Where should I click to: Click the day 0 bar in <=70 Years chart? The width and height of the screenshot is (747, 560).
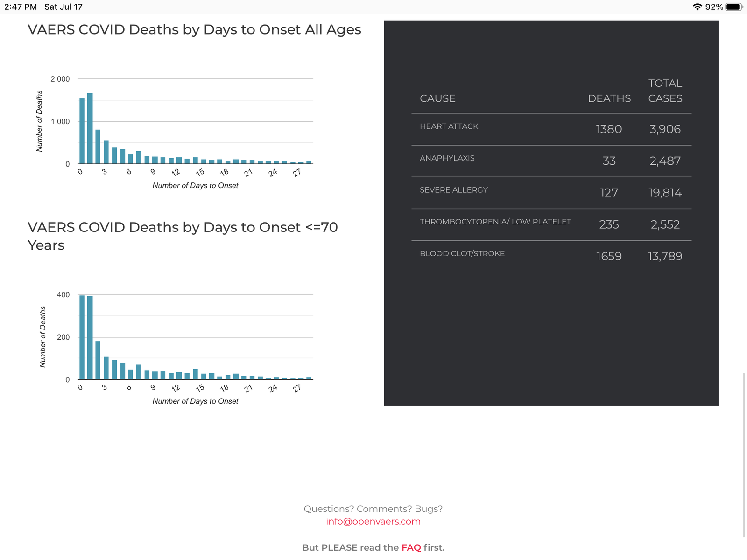coord(82,337)
